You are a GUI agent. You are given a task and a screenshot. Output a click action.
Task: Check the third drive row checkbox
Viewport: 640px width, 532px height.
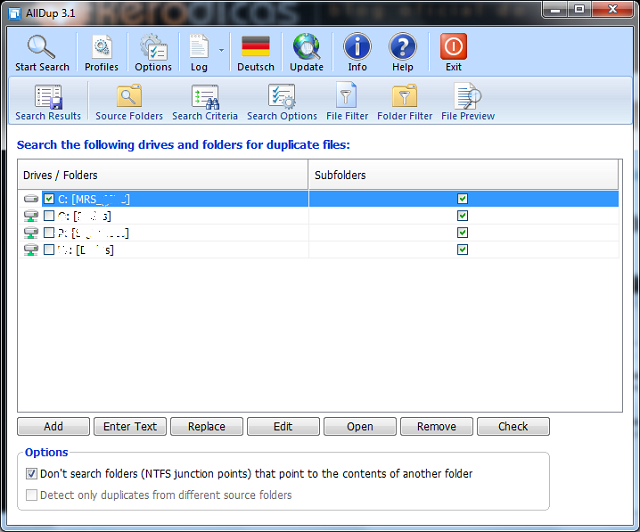coord(49,233)
